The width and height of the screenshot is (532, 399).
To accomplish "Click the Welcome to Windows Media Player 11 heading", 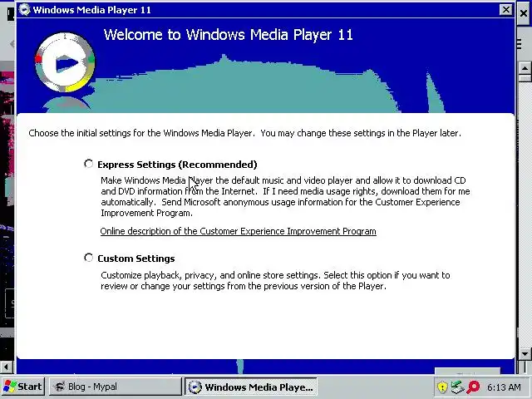I will 228,35.
